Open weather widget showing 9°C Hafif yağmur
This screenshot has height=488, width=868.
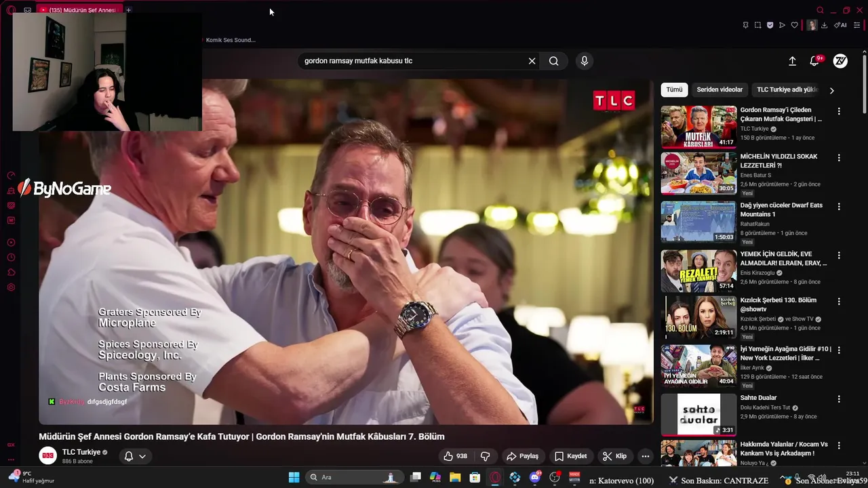pyautogui.click(x=32, y=477)
